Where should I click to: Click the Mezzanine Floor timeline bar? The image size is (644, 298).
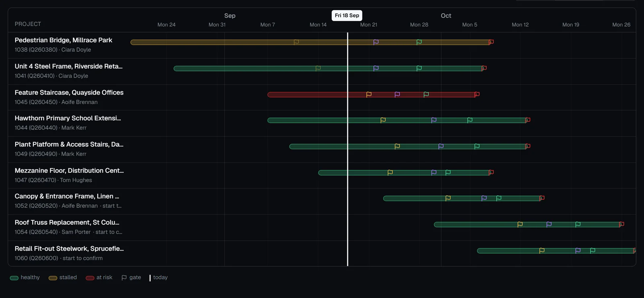(405, 173)
